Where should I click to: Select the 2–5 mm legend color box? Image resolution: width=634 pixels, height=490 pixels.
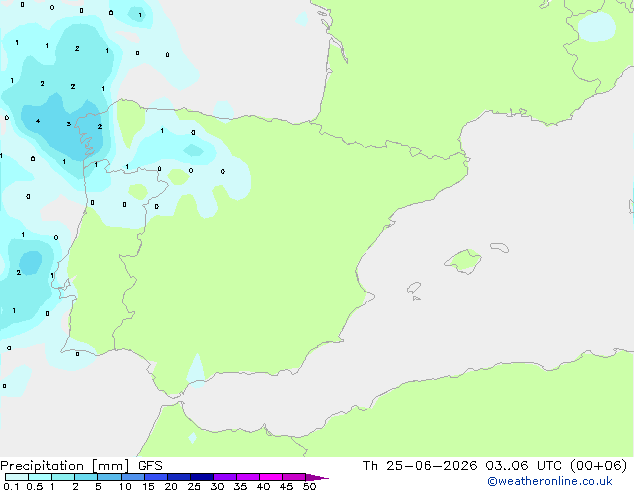[86, 477]
